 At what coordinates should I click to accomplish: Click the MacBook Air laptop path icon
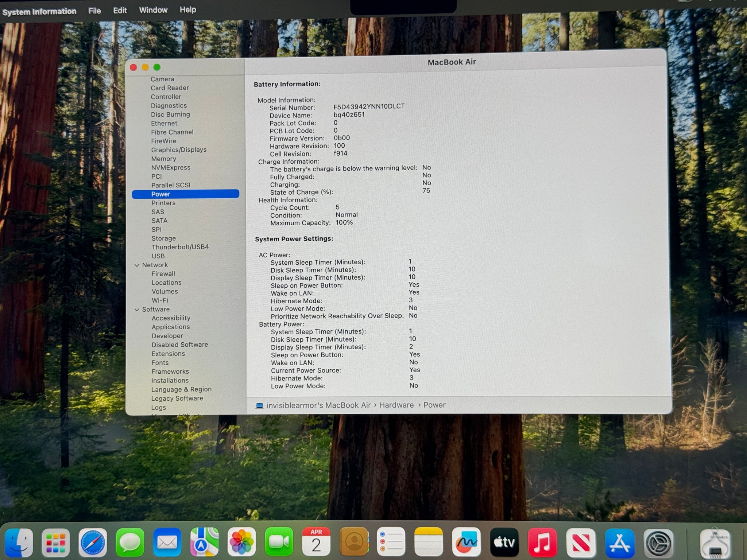tap(259, 405)
